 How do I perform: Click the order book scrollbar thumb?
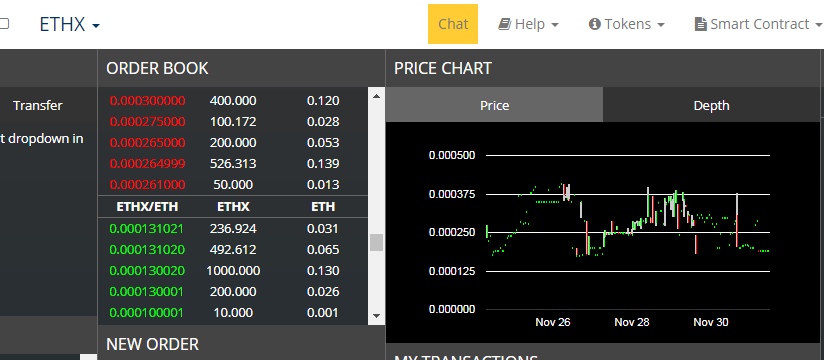click(x=376, y=242)
